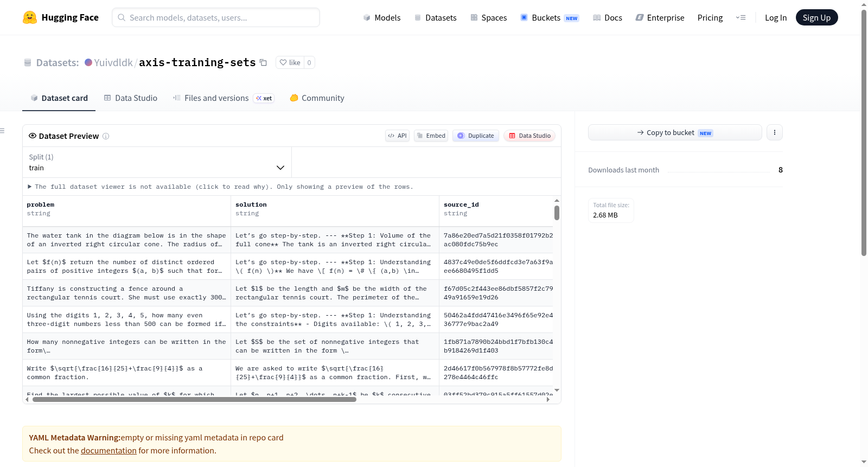Expand the Split train dropdown
This screenshot has height=467, width=868.
tap(157, 162)
